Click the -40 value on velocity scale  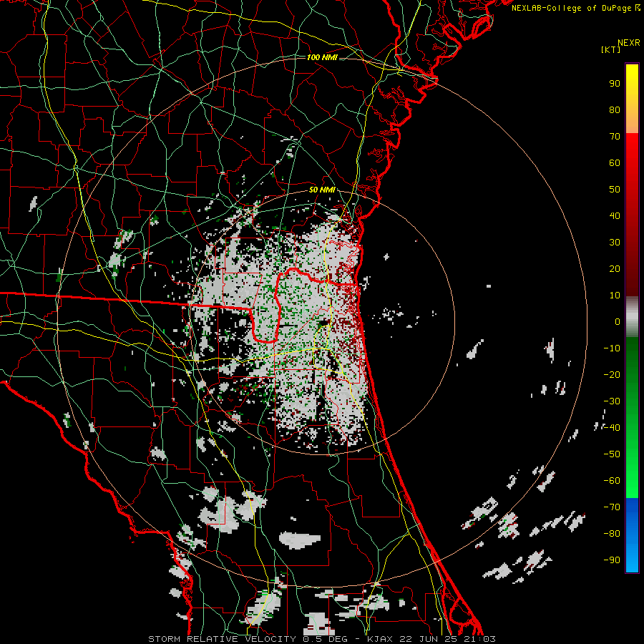coord(612,428)
